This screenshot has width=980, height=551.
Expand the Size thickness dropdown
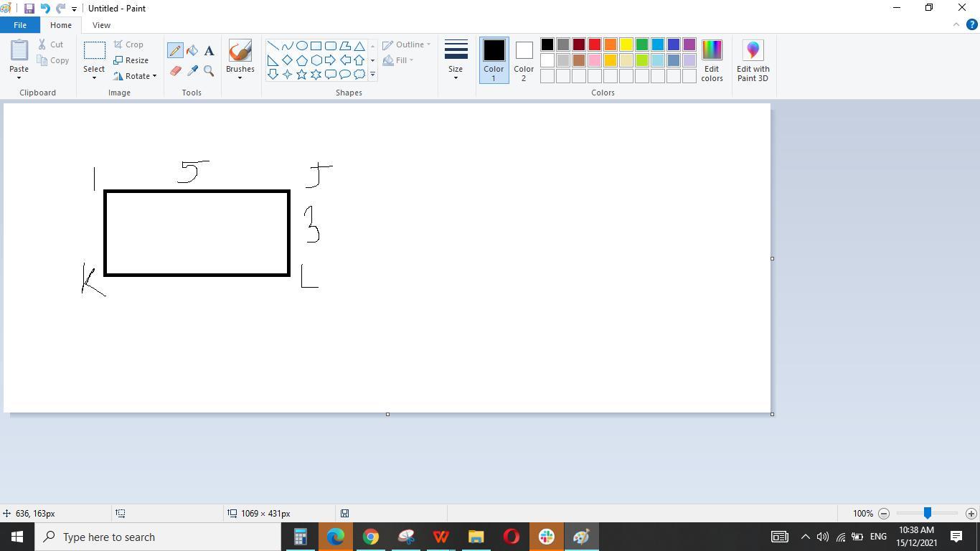point(456,60)
